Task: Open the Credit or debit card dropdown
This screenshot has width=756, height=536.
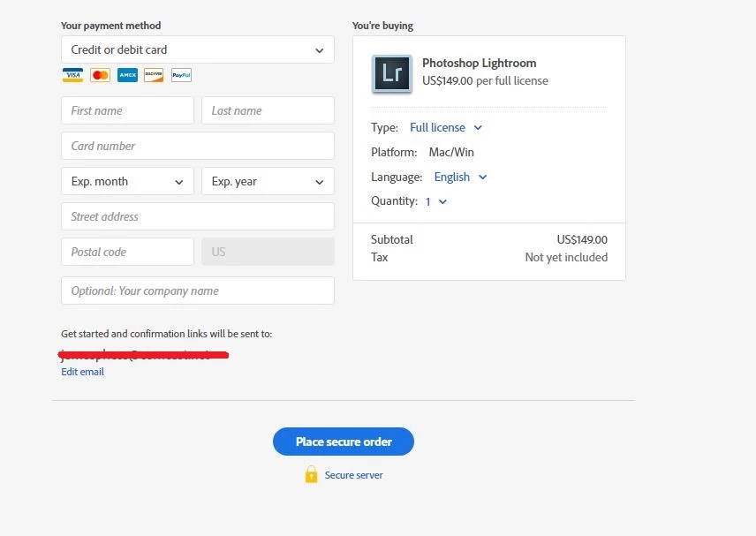Action: (198, 49)
